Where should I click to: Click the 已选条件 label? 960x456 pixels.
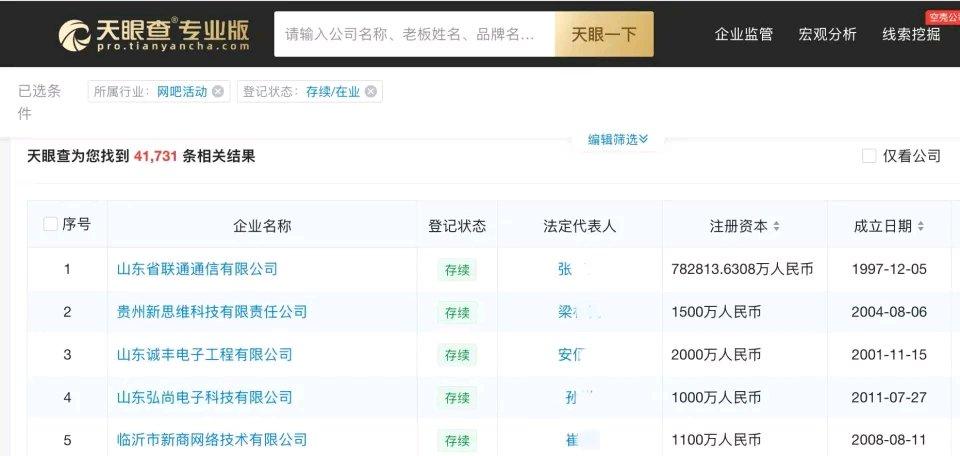click(x=40, y=102)
